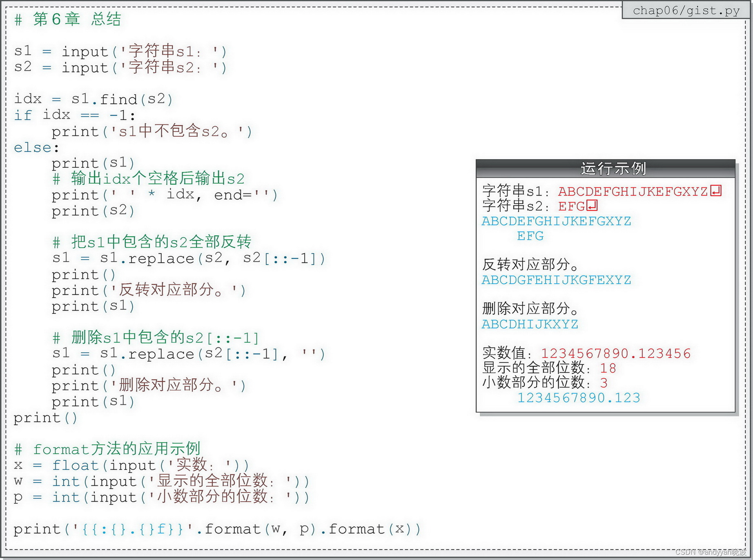Click the red value 1234567890.123456
Viewport: 753px width, 560px height.
tap(616, 353)
